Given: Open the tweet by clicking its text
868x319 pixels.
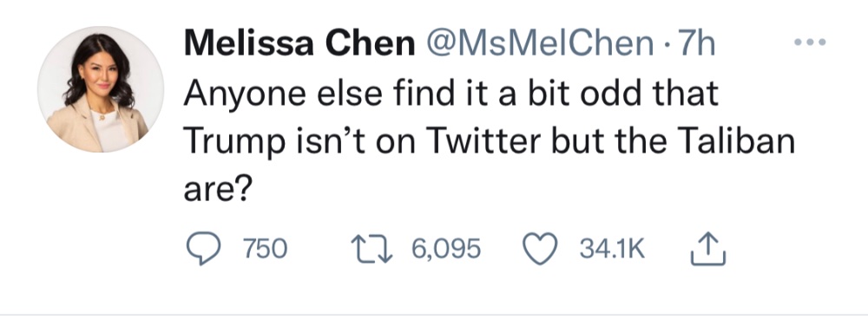Looking at the screenshot, I should click(490, 141).
